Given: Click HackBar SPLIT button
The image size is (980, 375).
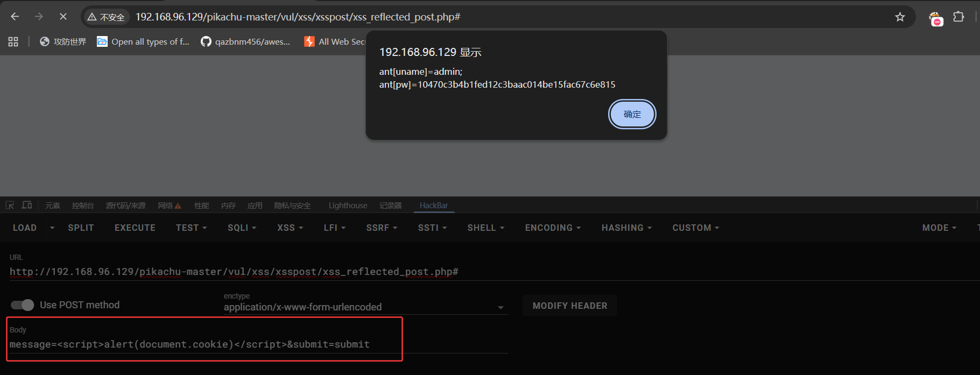Looking at the screenshot, I should click(81, 228).
